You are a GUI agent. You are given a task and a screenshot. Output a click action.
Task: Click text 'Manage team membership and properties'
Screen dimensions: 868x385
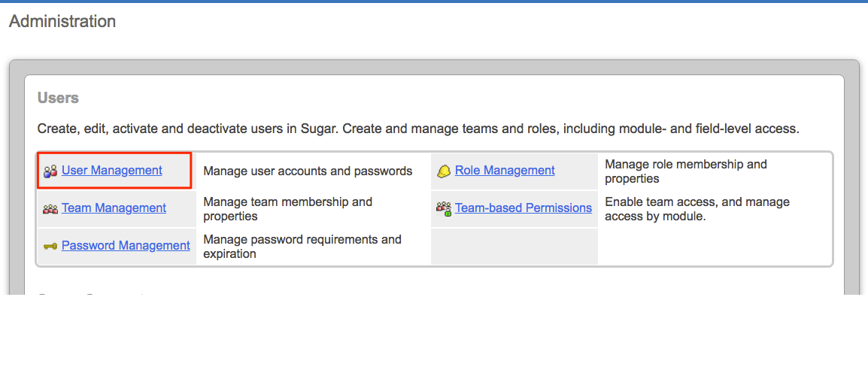pyautogui.click(x=288, y=209)
